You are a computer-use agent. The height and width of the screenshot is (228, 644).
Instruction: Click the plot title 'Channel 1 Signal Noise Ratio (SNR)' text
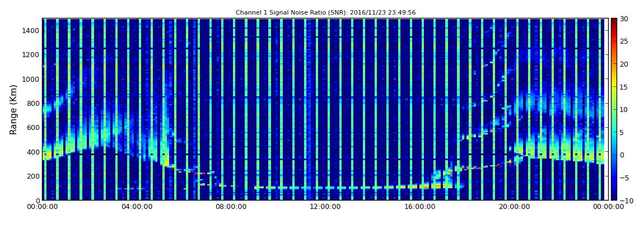(326, 13)
